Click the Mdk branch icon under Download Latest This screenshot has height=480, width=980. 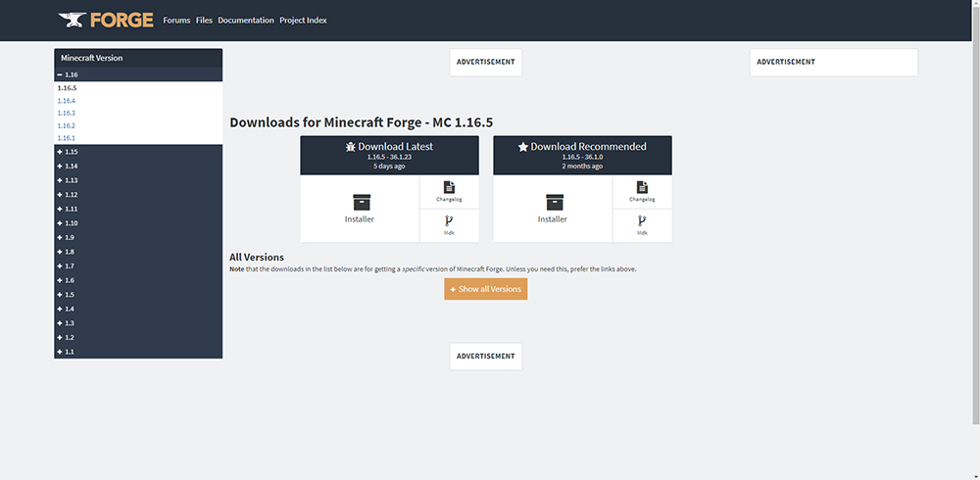(450, 220)
